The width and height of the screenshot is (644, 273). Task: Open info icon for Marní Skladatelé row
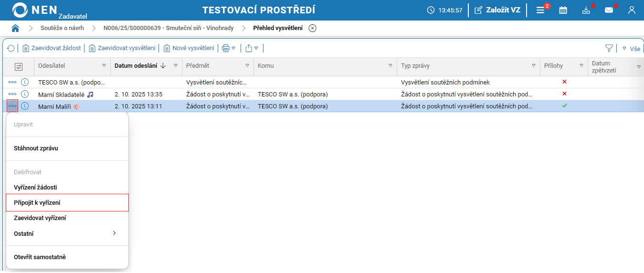click(x=25, y=94)
